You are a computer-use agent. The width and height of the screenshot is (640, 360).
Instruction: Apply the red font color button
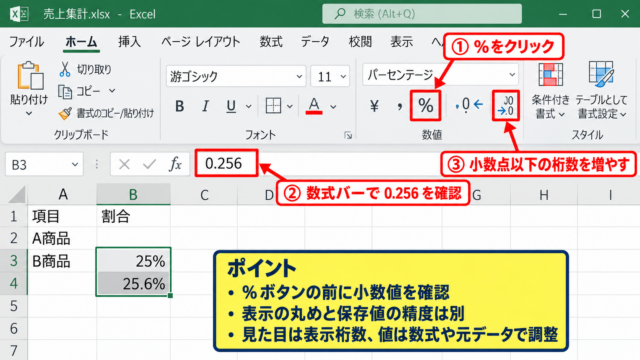point(314,106)
